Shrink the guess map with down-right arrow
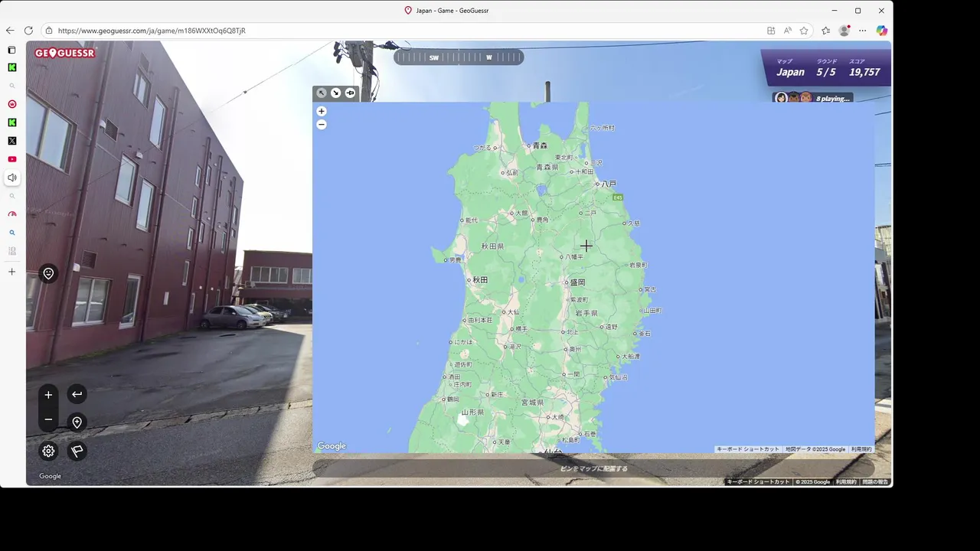The width and height of the screenshot is (980, 551). pos(335,93)
